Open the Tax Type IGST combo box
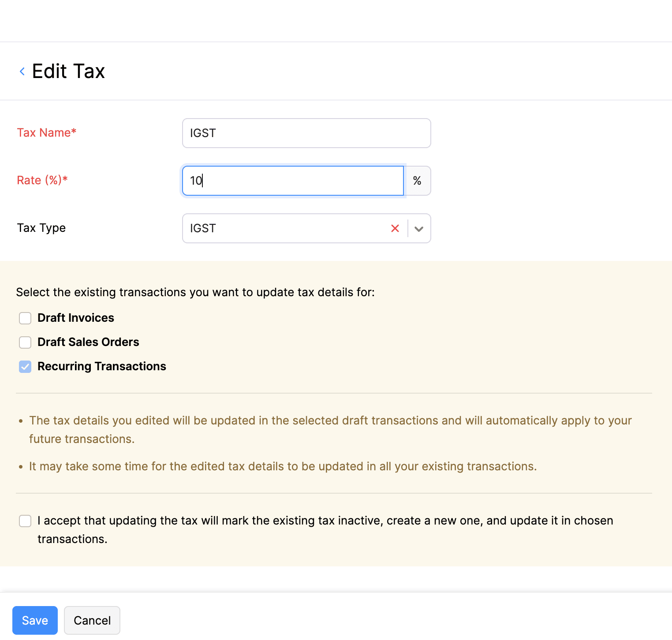Viewport: 672px width, 640px height. coord(282,228)
